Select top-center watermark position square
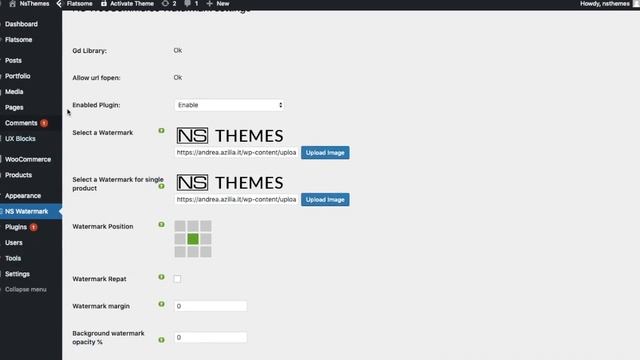Viewport: 640px width, 360px height. point(193,226)
